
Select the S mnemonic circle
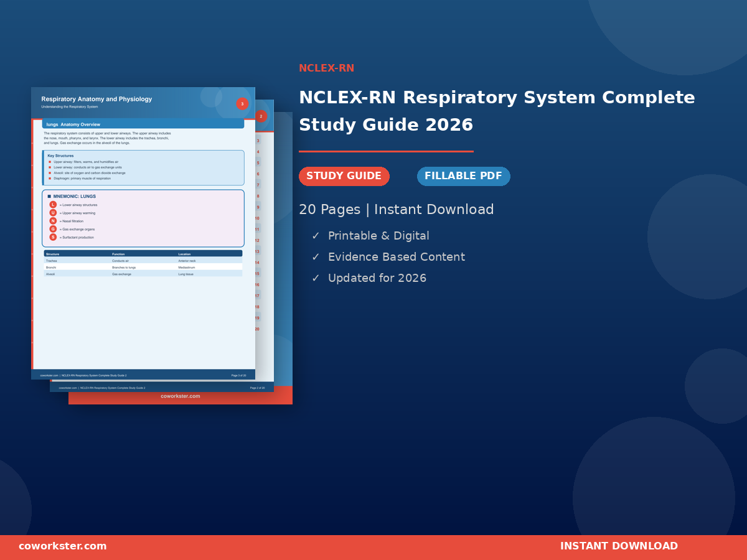click(53, 237)
